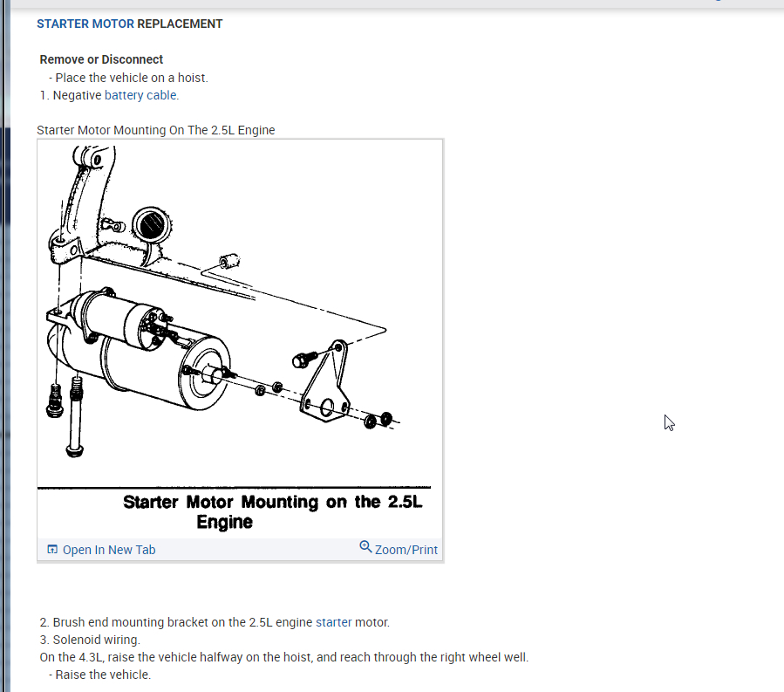Click the text caption above the diagram

click(156, 130)
